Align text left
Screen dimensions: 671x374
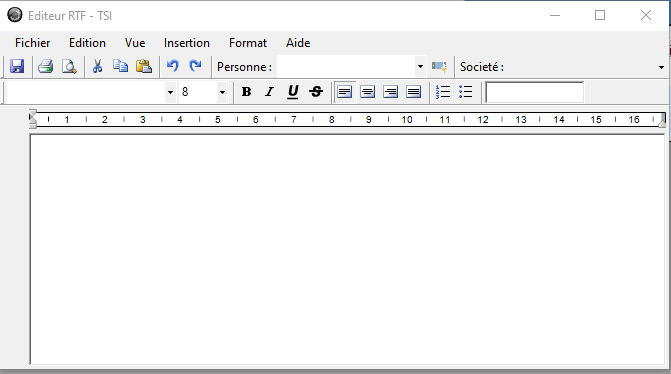click(x=344, y=92)
